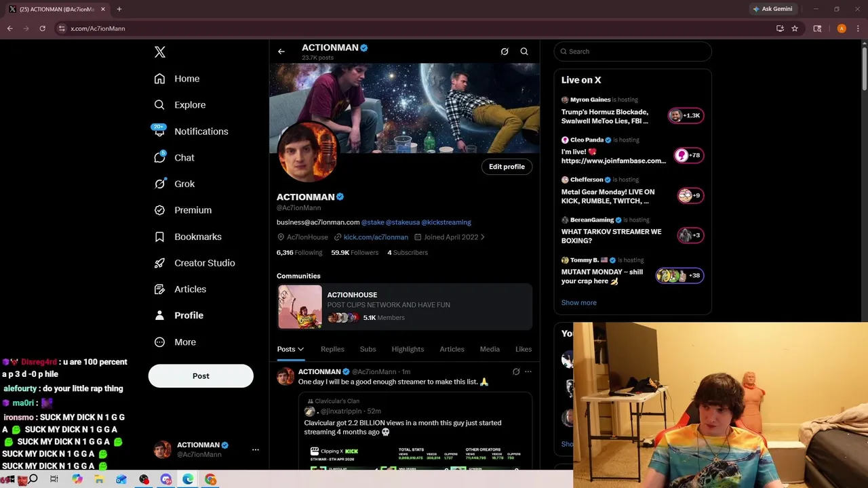The width and height of the screenshot is (868, 488).
Task: Open a new browser tab
Action: coord(119,9)
